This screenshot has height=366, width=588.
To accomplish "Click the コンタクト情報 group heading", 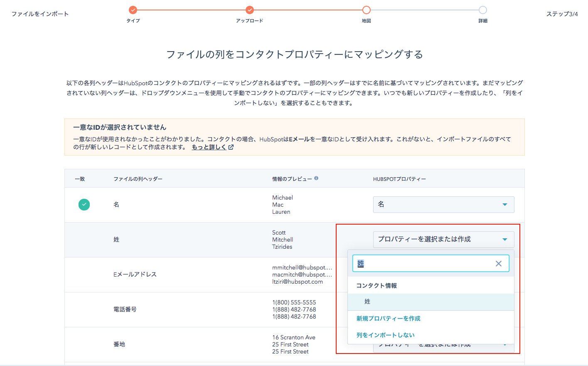I will pos(376,286).
